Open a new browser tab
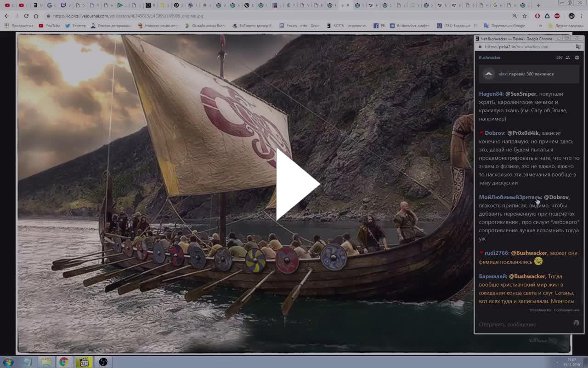 [538, 5]
